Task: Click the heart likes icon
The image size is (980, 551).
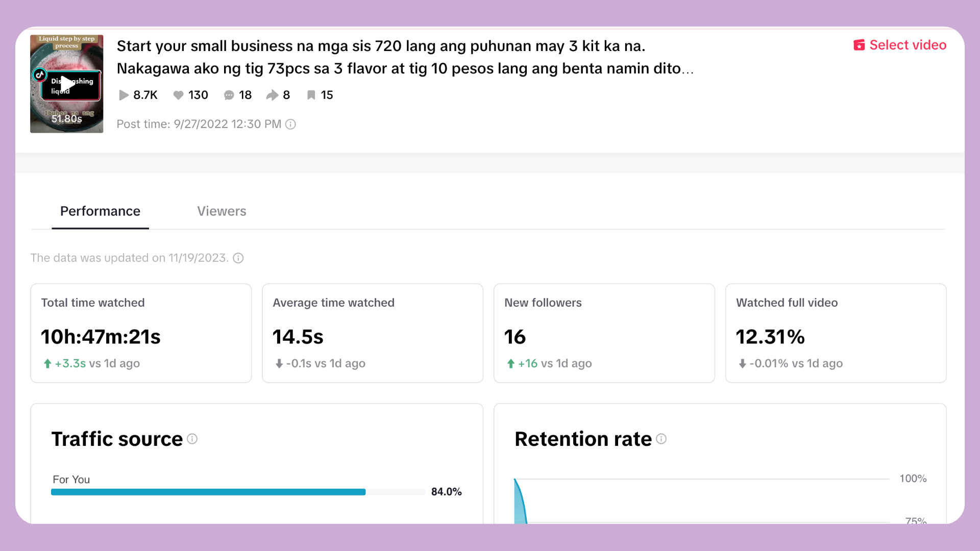Action: pos(178,95)
